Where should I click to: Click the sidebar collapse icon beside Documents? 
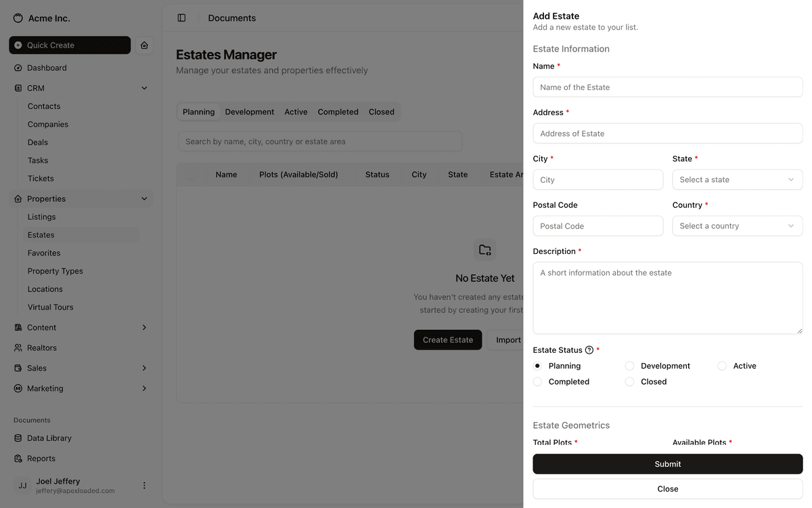point(181,18)
